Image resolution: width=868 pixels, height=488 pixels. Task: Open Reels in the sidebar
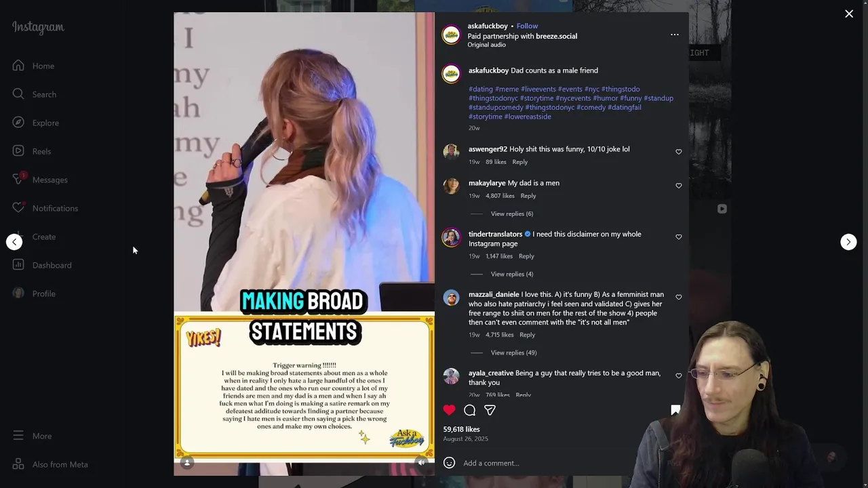tap(41, 151)
